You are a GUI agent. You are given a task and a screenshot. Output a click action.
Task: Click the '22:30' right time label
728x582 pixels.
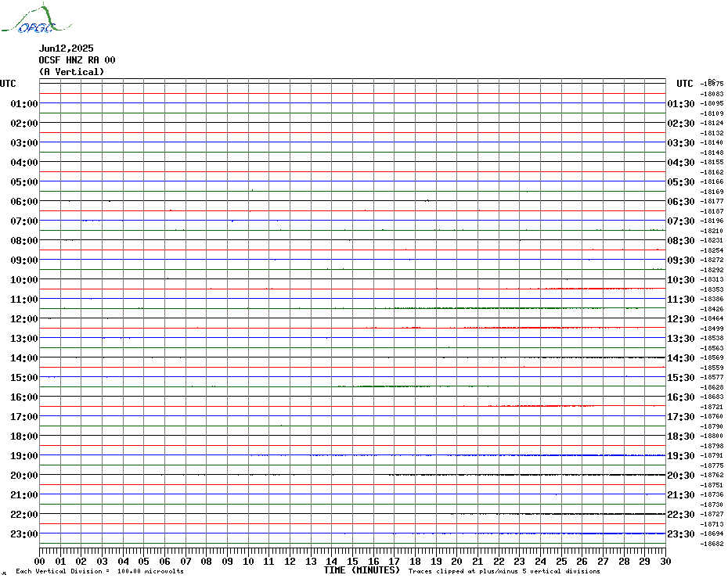click(x=681, y=515)
